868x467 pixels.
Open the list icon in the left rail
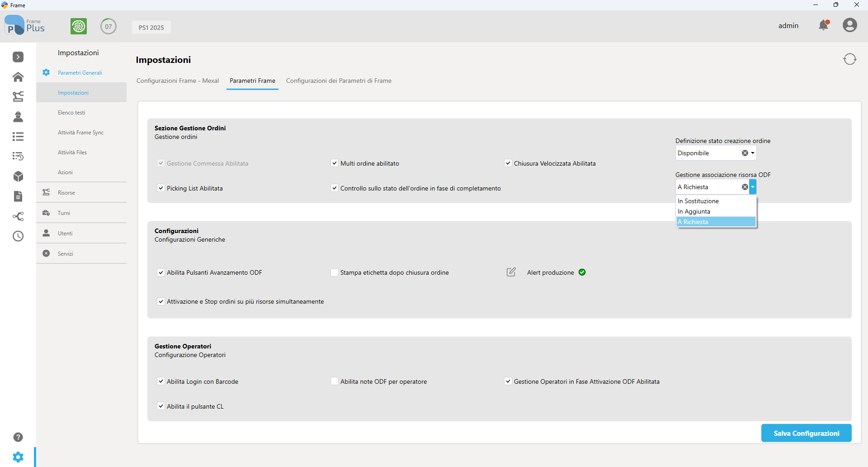pyautogui.click(x=18, y=136)
